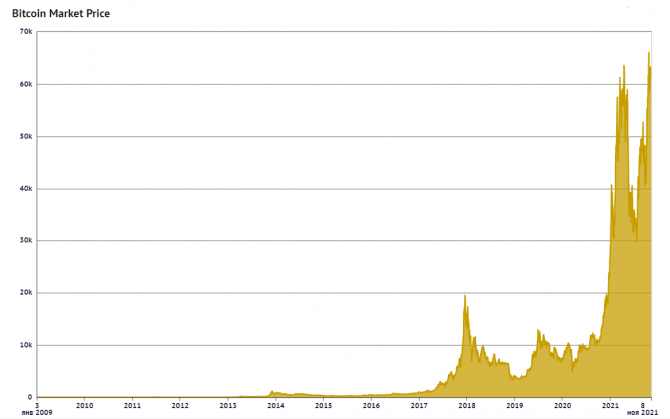Click the 2015 x-axis label
Image resolution: width=670 pixels, height=419 pixels.
pos(323,405)
